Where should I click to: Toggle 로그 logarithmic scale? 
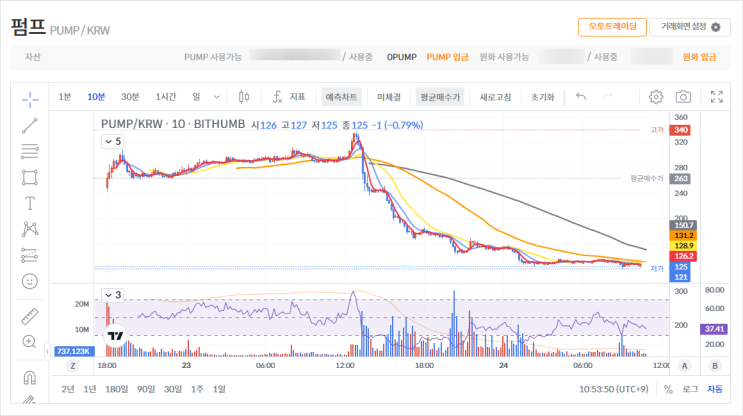[690, 388]
